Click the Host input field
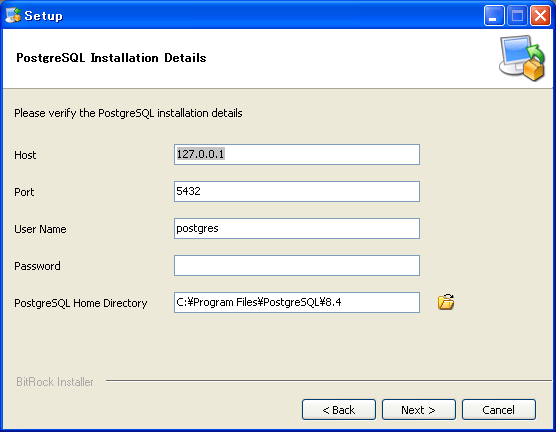Screen dimensions: 556x432 point(297,154)
